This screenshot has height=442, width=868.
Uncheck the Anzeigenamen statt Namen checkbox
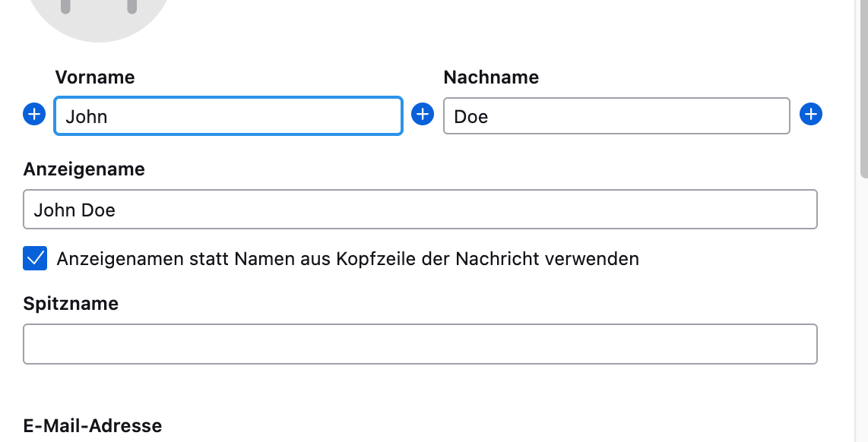pyautogui.click(x=36, y=258)
